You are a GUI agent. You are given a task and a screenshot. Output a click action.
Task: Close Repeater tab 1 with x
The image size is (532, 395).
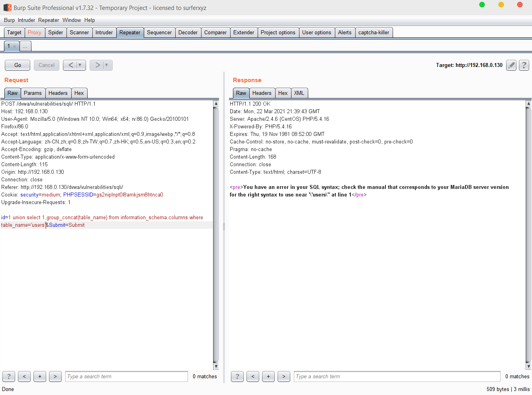(x=15, y=46)
